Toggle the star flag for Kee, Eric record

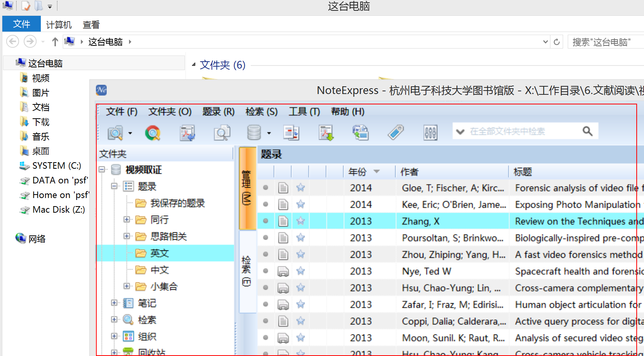coord(300,204)
